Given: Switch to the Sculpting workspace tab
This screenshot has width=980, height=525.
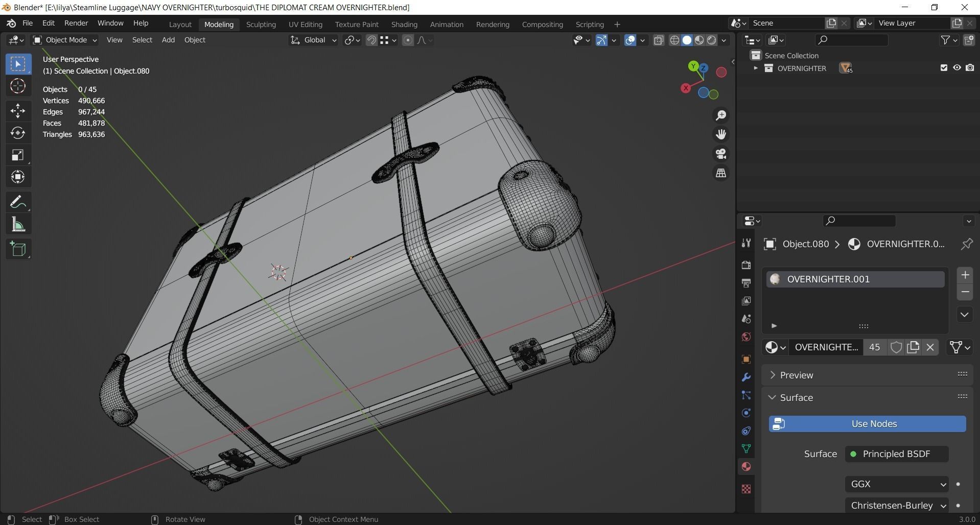Looking at the screenshot, I should click(x=261, y=25).
